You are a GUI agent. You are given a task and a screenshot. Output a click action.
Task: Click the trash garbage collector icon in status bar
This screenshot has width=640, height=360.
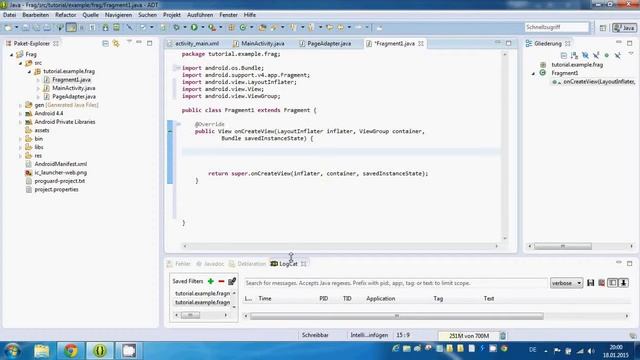click(503, 336)
